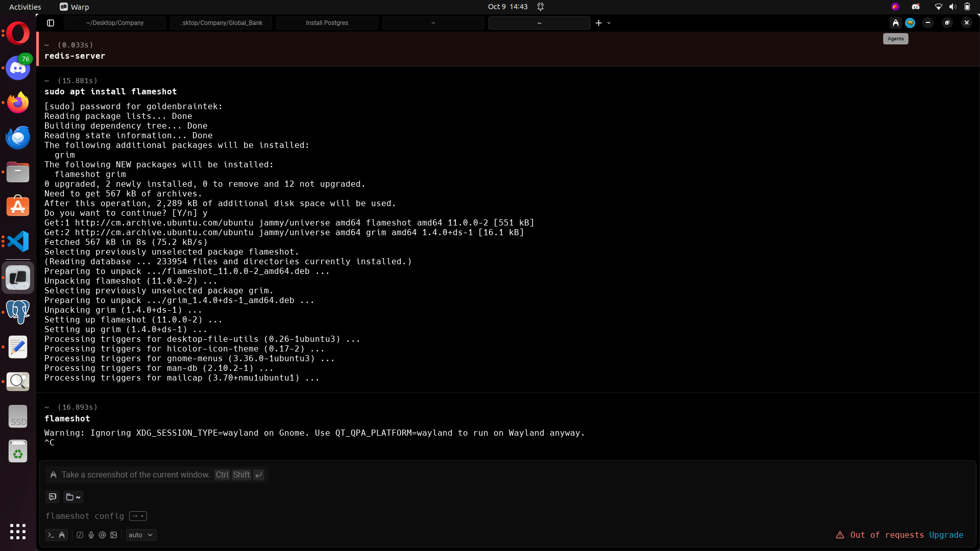This screenshot has width=980, height=551.
Task: Open Visual Studio Code from dock
Action: [18, 241]
